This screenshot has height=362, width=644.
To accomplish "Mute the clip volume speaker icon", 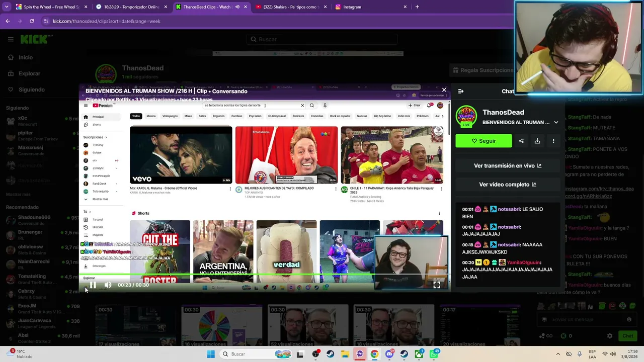I will (108, 285).
